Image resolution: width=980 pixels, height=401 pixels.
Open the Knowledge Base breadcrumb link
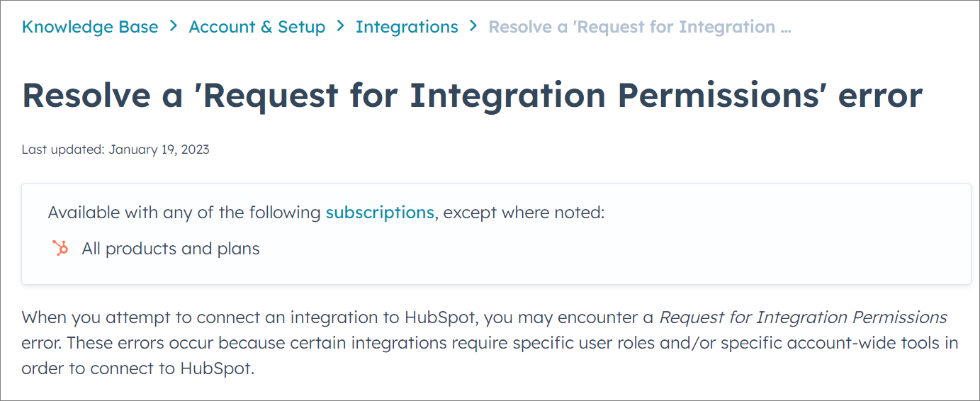point(90,27)
